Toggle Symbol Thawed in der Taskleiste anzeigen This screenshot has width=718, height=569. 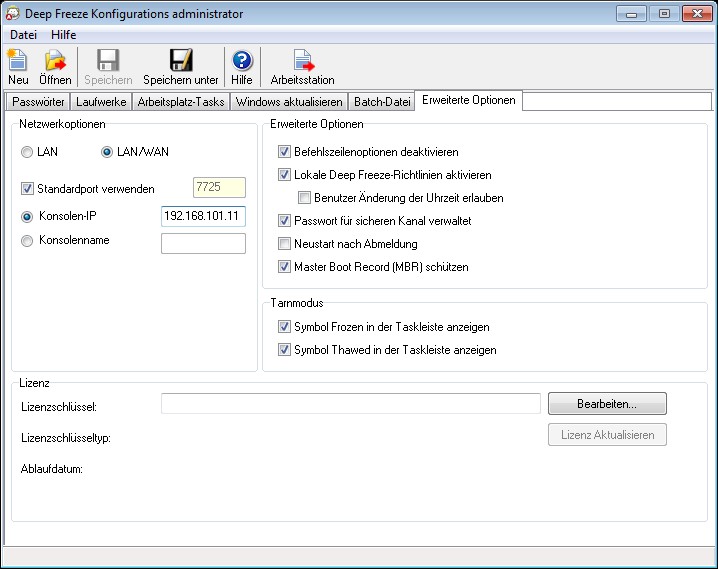coord(284,350)
